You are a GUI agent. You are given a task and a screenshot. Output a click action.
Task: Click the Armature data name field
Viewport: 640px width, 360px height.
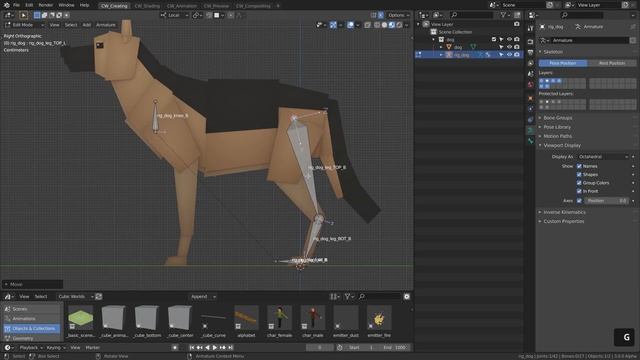coord(590,40)
